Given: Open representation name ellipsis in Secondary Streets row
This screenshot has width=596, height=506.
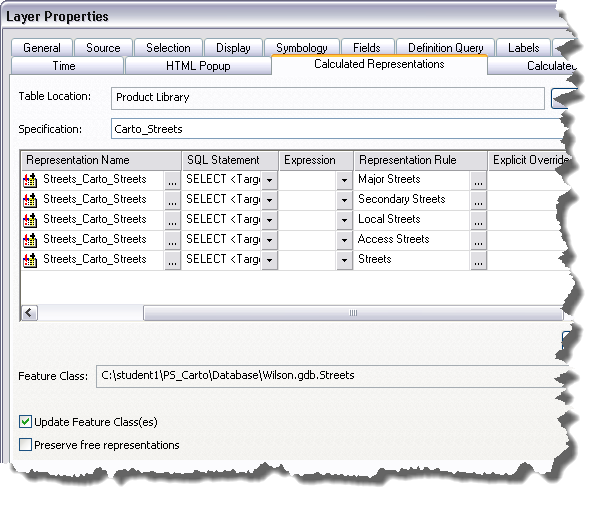Looking at the screenshot, I should pyautogui.click(x=172, y=201).
